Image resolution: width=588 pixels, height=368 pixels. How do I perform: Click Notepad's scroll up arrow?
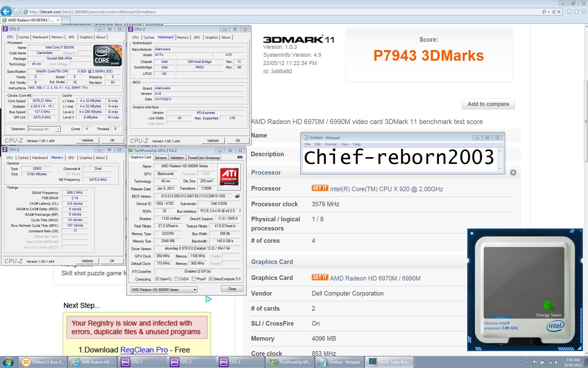[x=500, y=151]
